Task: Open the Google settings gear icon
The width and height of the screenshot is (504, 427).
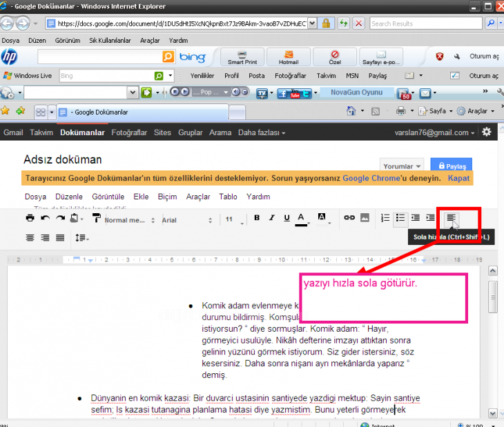Action: pyautogui.click(x=487, y=132)
